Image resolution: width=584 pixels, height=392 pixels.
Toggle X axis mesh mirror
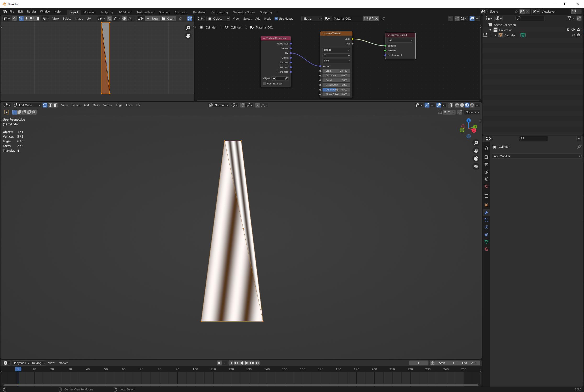pyautogui.click(x=445, y=112)
